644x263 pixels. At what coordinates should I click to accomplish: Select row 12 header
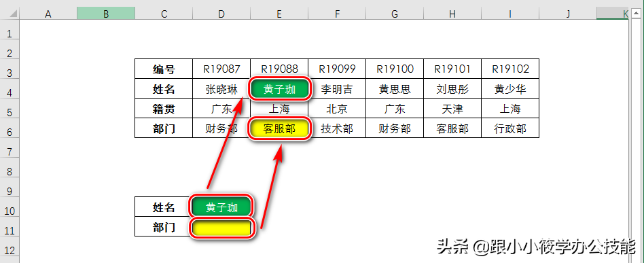click(x=10, y=246)
